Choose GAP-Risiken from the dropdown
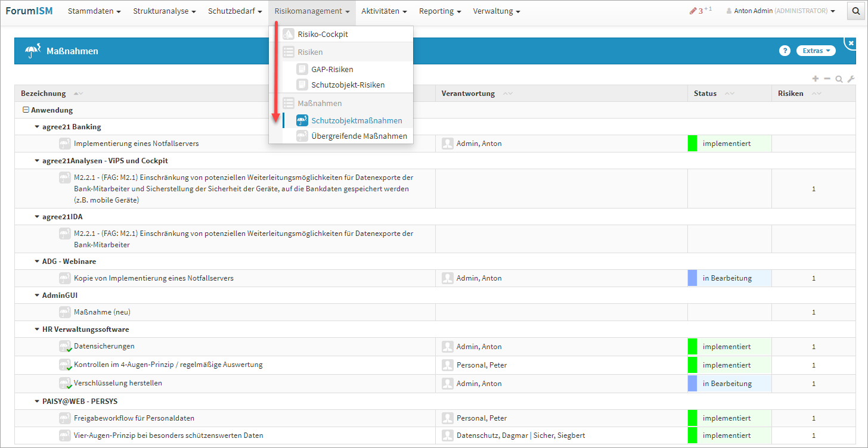This screenshot has height=448, width=868. coord(331,69)
